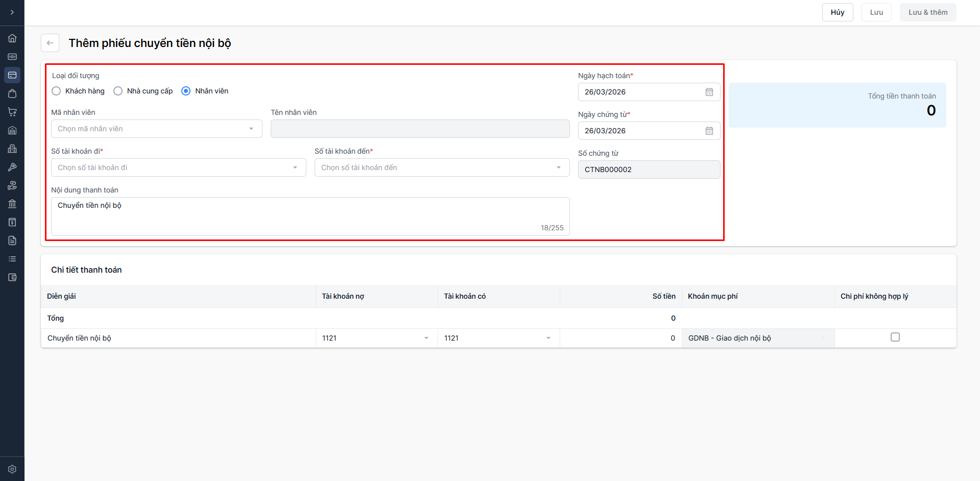Click the shopping bag sidebar icon

coord(12,93)
